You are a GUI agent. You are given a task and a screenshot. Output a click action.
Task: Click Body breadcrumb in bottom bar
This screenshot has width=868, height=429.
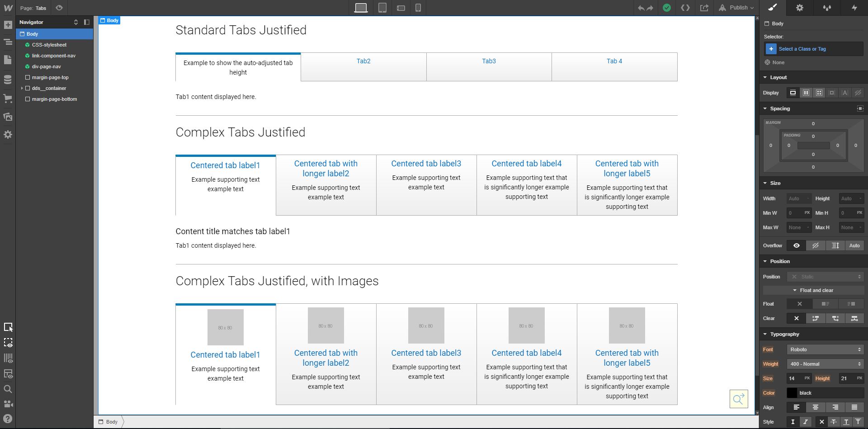[x=108, y=422]
